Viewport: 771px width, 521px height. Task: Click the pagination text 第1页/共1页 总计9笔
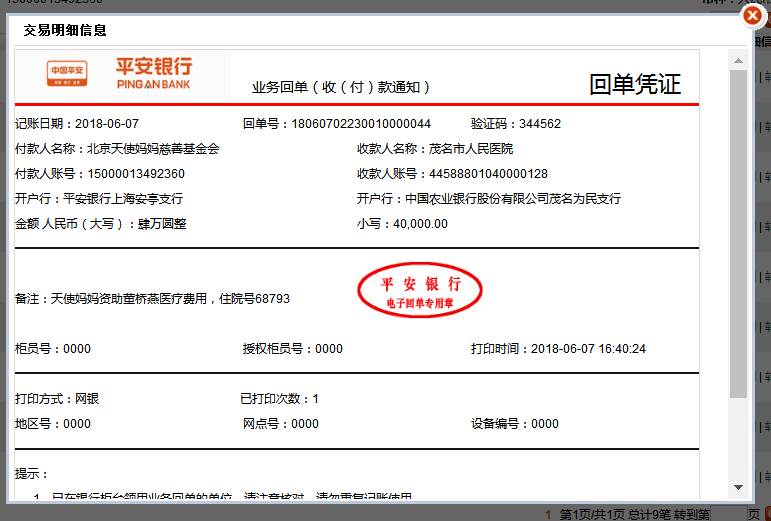tap(616, 515)
